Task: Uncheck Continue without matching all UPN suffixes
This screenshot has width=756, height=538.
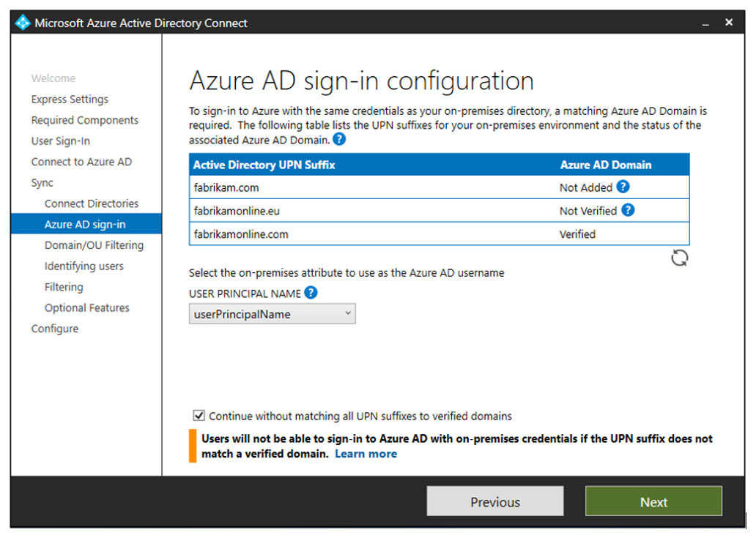Action: 199,415
